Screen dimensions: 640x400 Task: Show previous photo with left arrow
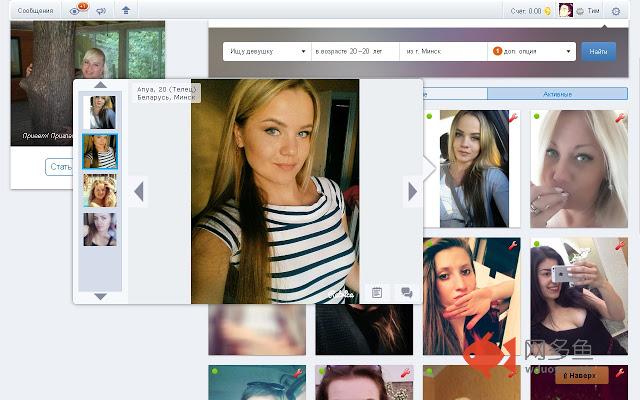(139, 191)
